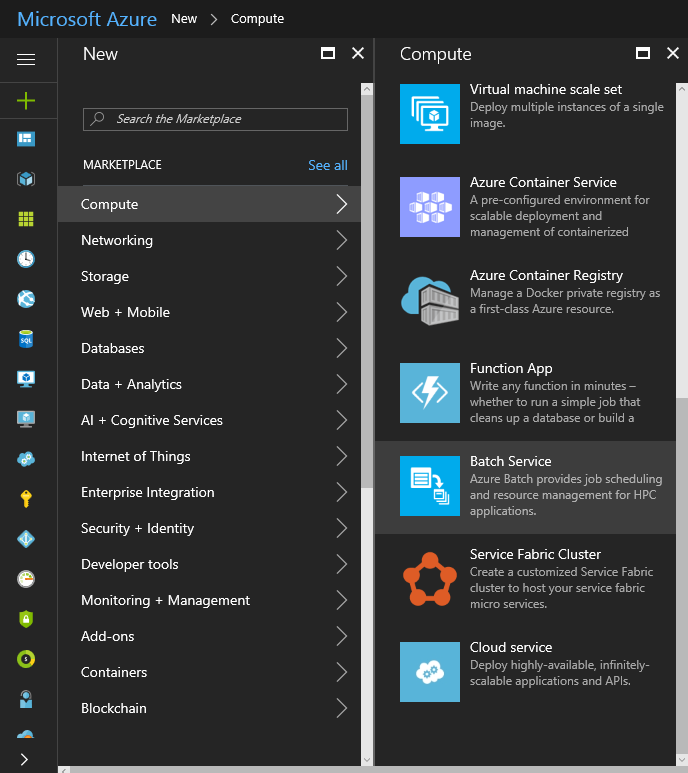688x773 pixels.
Task: Select the Service Fabric Cluster orange icon
Action: [430, 579]
